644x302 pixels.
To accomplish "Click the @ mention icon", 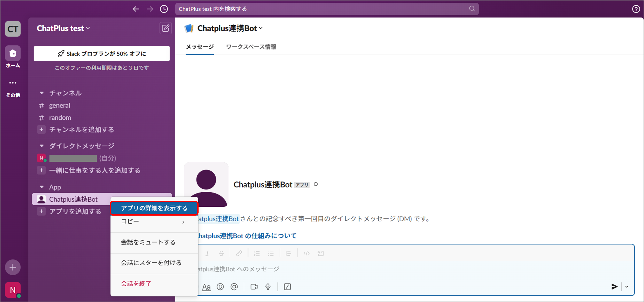I will point(234,287).
